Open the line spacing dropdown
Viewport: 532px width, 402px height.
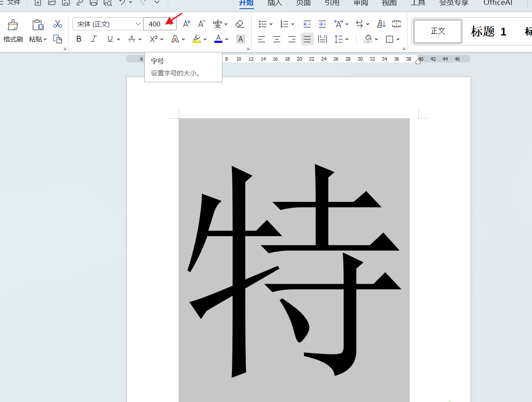point(347,39)
